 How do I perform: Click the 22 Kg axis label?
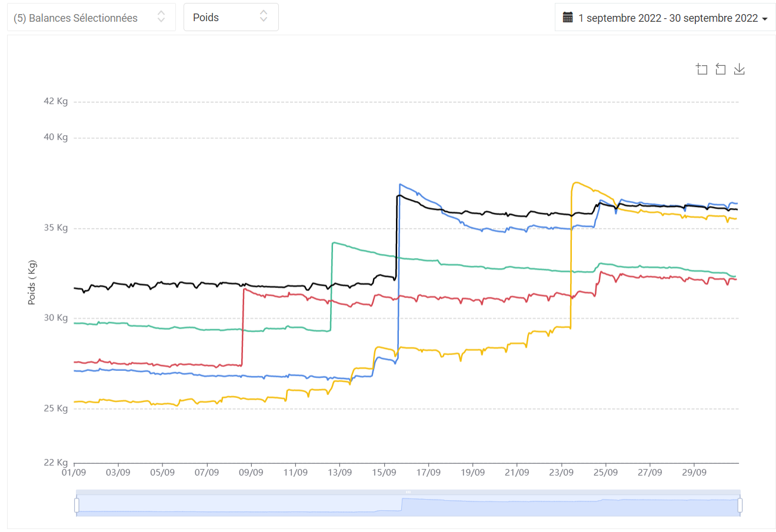[56, 463]
